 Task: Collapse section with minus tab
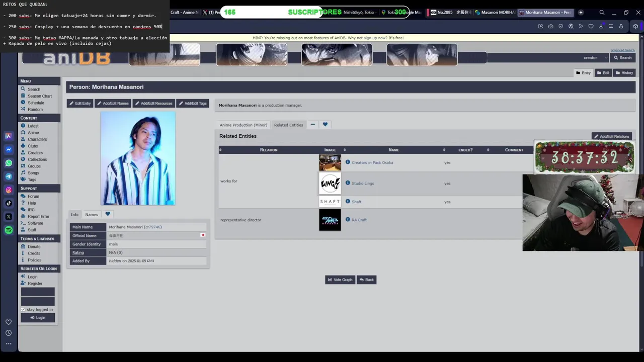[x=312, y=124]
